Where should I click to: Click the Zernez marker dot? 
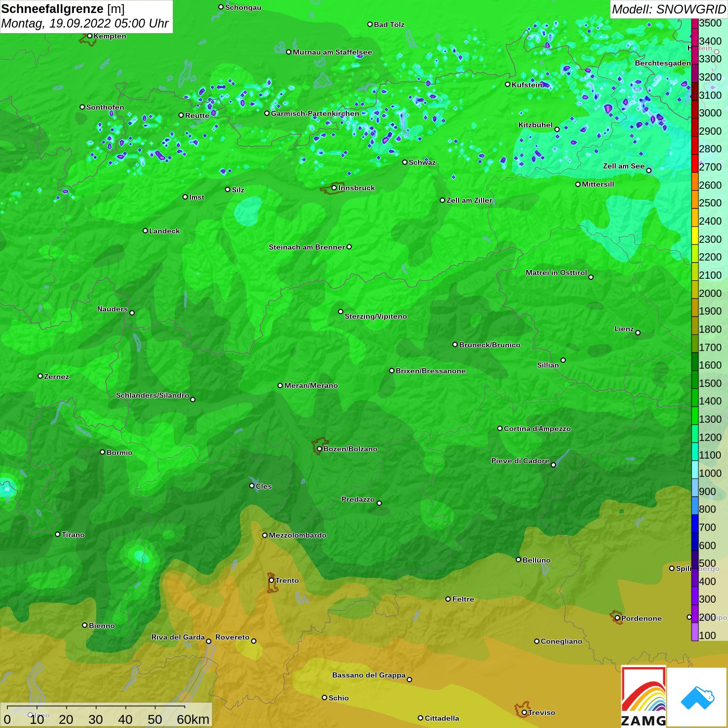pyautogui.click(x=40, y=376)
